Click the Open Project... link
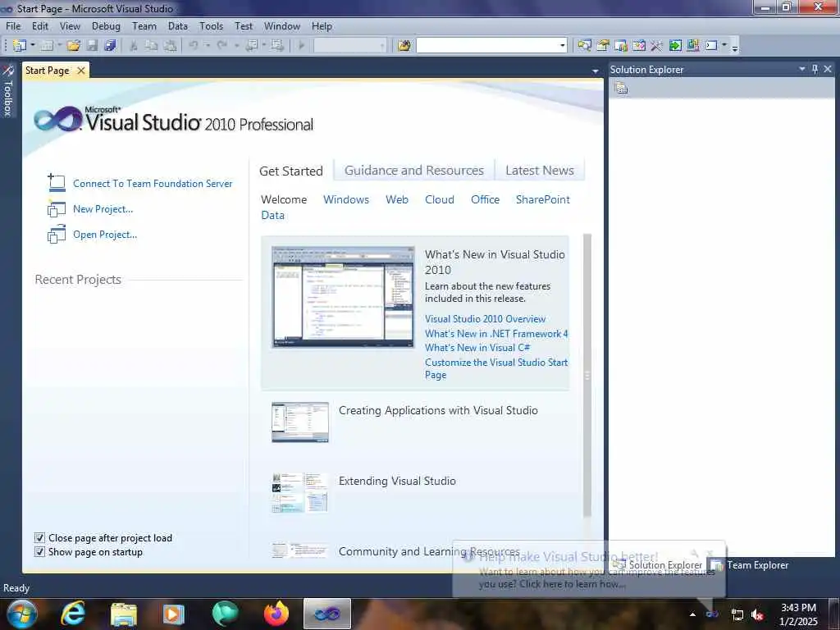 105,235
